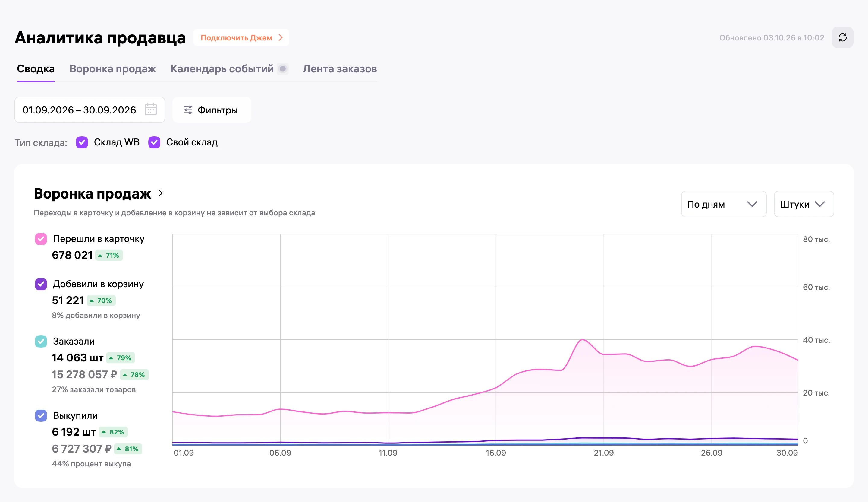Uncheck the Склад WB checkbox

pyautogui.click(x=82, y=142)
